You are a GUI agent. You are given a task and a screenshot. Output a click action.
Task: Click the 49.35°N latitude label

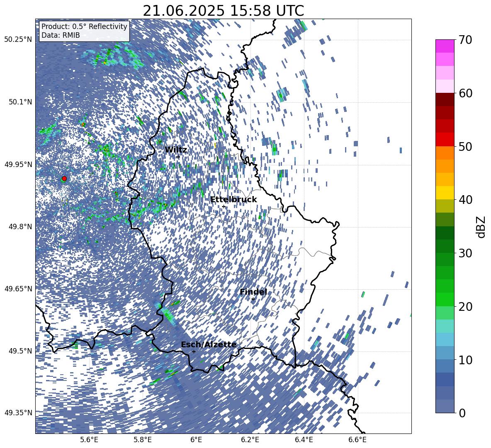click(x=18, y=413)
